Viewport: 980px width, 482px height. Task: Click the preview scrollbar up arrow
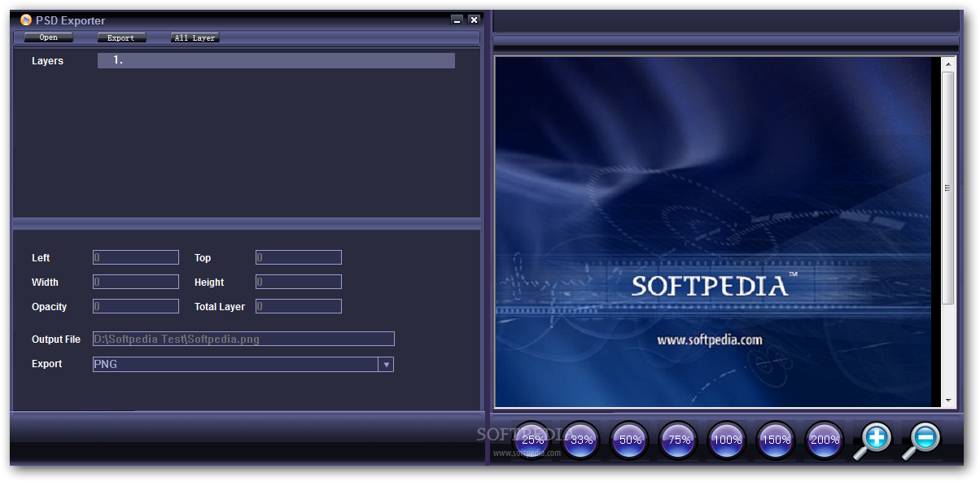pos(948,63)
